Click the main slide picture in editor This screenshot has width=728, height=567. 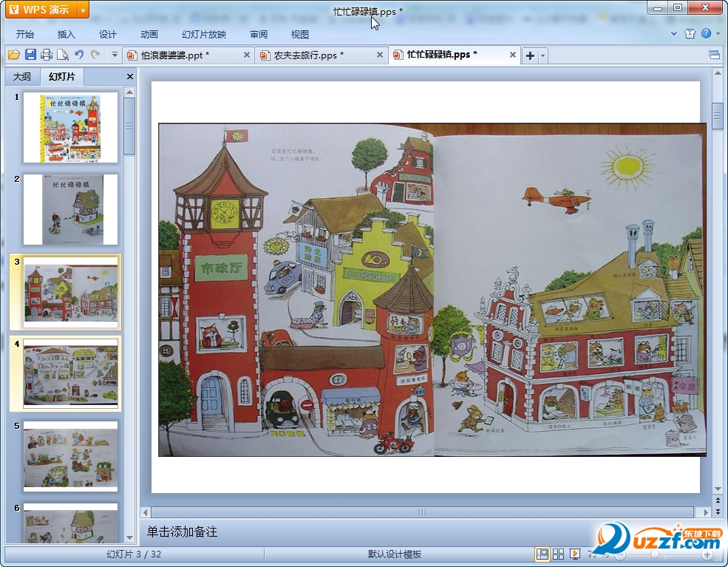(x=432, y=290)
